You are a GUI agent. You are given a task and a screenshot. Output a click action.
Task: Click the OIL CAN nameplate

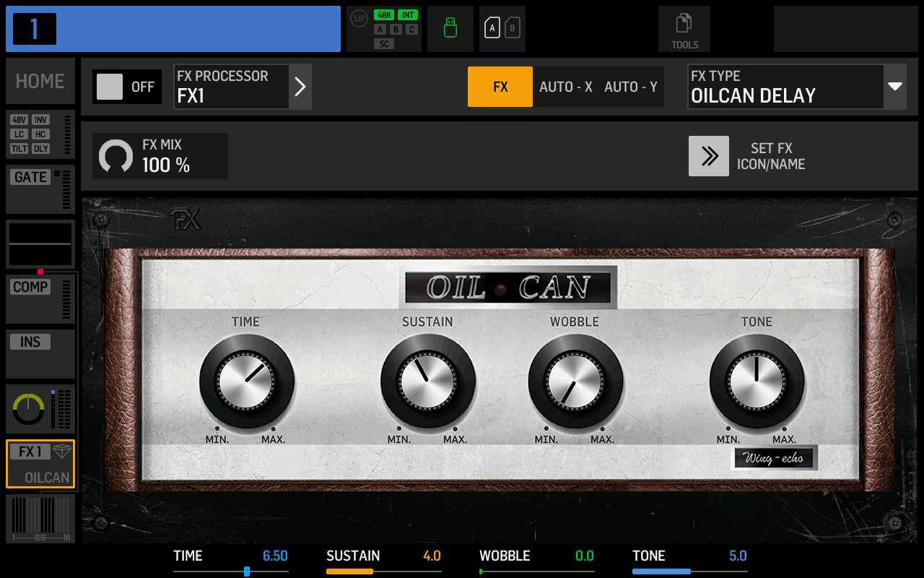coord(507,288)
